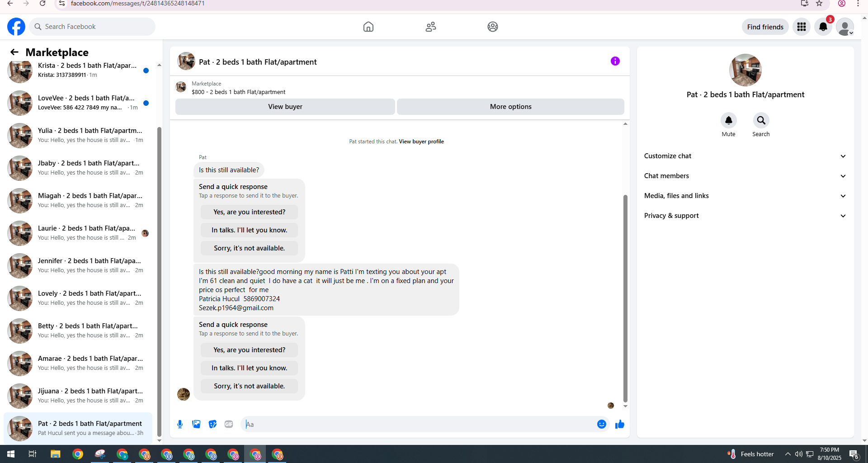Image resolution: width=868 pixels, height=463 pixels.
Task: Open the Amarae conversation
Action: click(78, 364)
